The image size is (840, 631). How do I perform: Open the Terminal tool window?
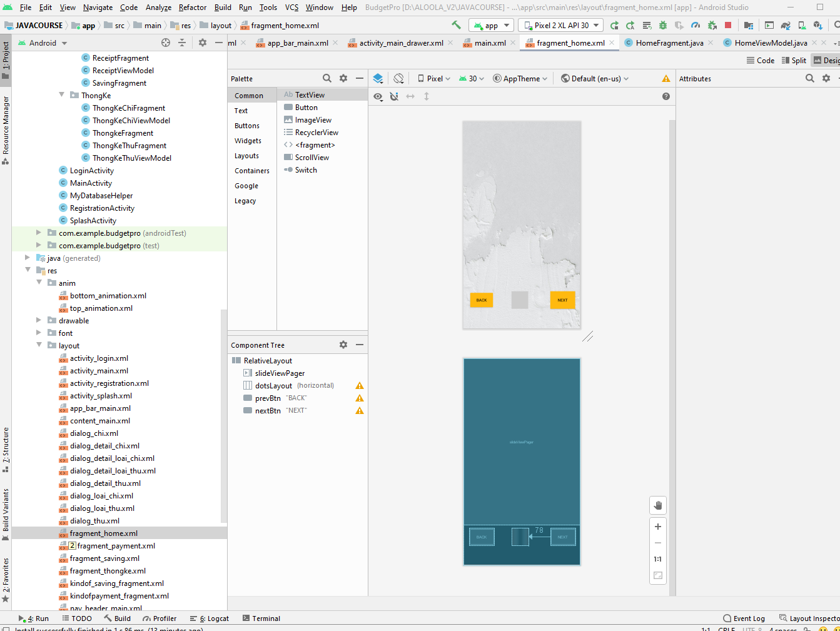pyautogui.click(x=261, y=618)
